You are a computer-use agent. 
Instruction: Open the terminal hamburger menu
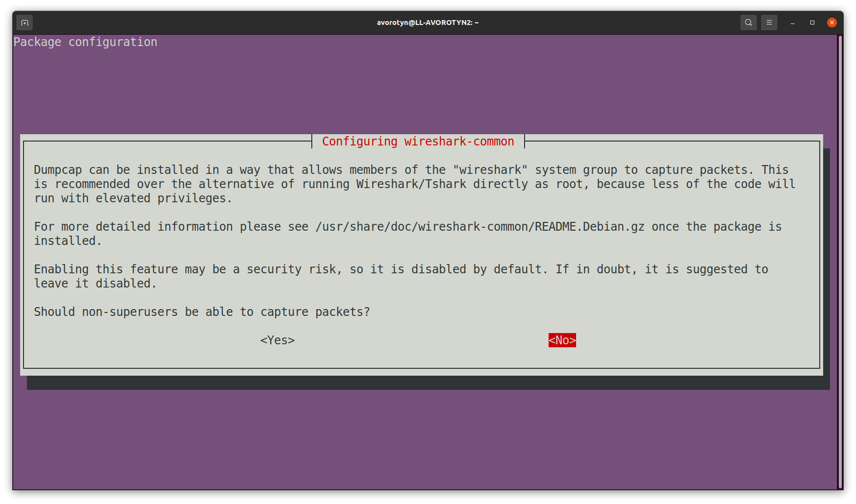coord(769,23)
